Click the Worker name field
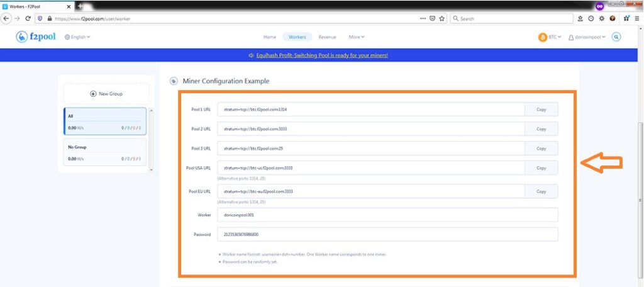Viewport: 644px width, 287px height. coord(387,215)
